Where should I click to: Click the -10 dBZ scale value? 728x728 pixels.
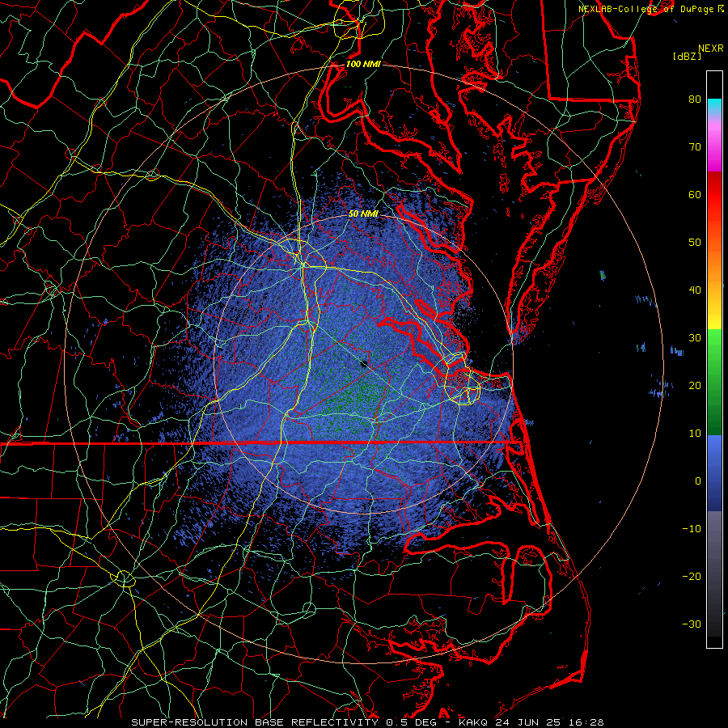click(x=692, y=529)
